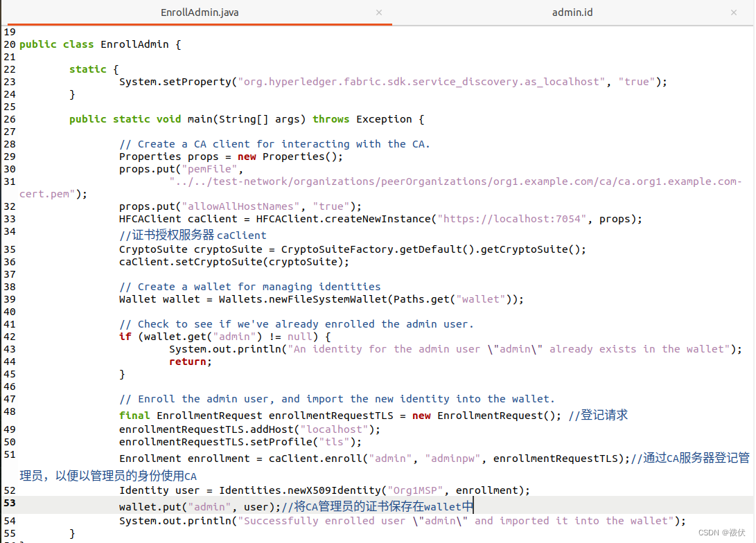Image resolution: width=756 pixels, height=543 pixels.
Task: Click the "pemFile" string literal
Action: [210, 169]
